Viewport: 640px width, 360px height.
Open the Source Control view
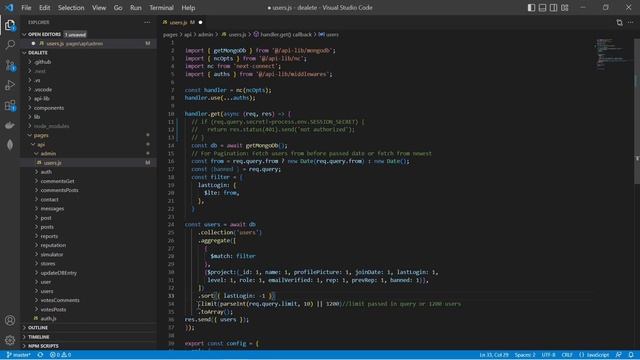click(x=10, y=65)
